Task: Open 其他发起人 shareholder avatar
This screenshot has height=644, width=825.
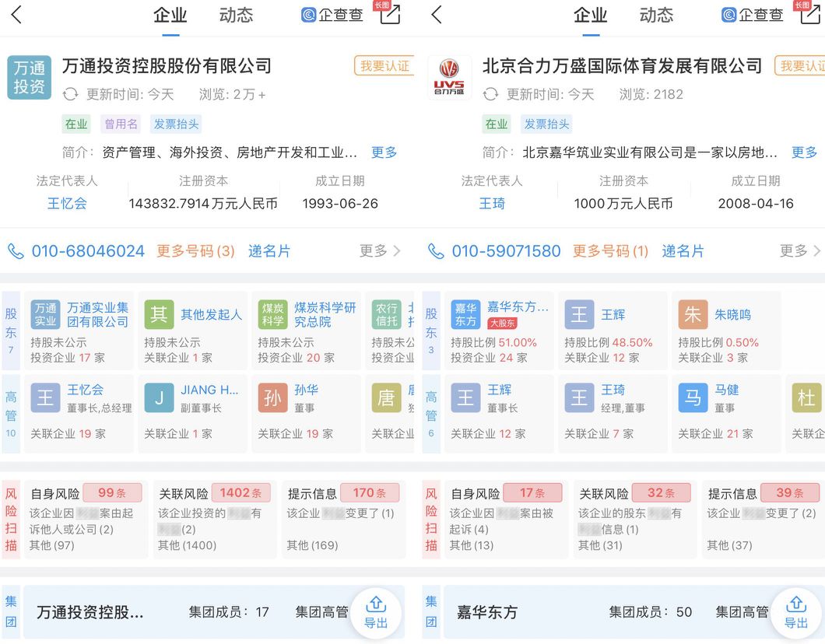Action: 159,314
